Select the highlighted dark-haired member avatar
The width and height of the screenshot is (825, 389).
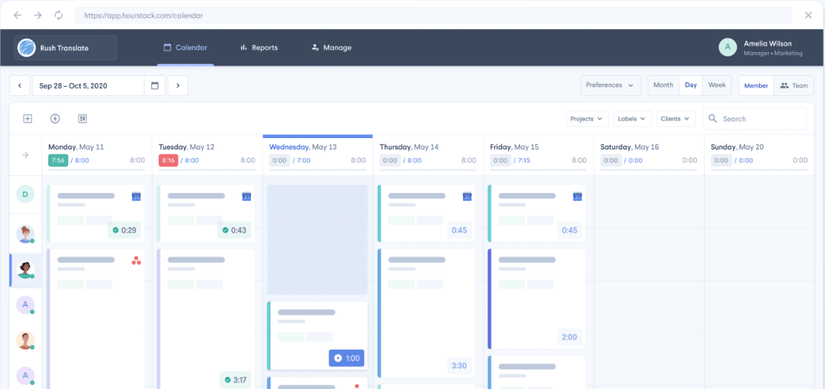click(x=25, y=270)
